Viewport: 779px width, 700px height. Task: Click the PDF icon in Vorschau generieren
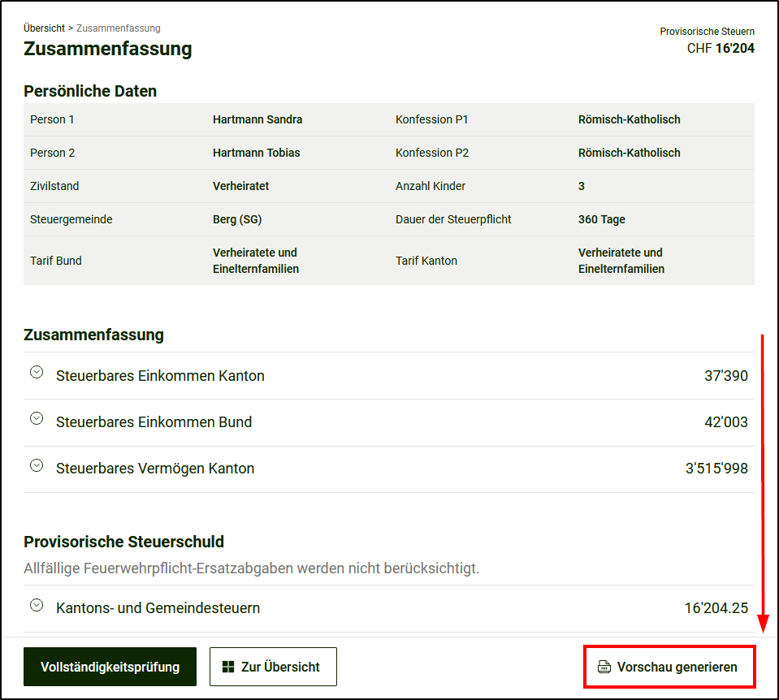(x=604, y=668)
